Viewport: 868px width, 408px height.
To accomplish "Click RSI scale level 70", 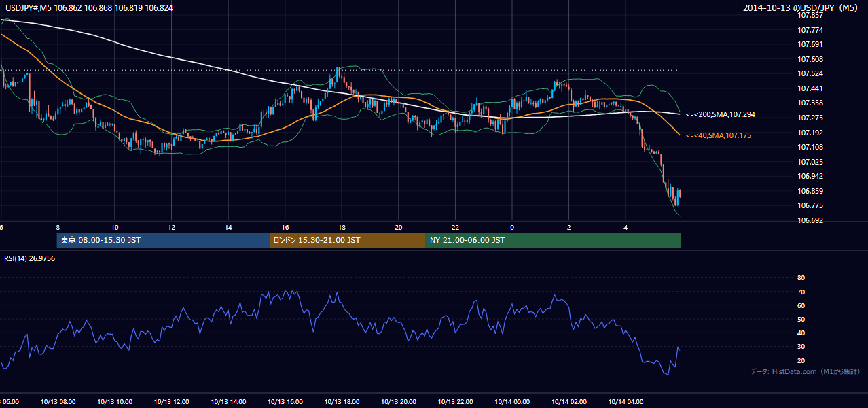I will [x=801, y=292].
